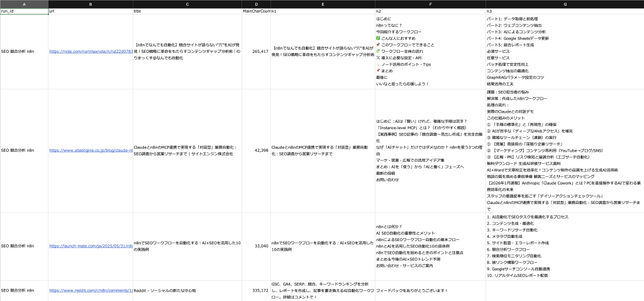Click h3 cell starting '課題：SEO担当者の悩み'
Screen dimensions: 644x301
pos(565,150)
